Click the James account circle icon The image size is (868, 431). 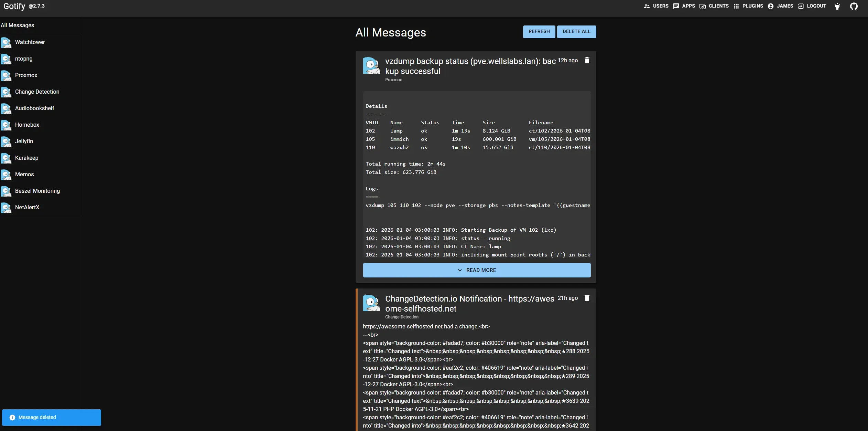pos(771,6)
